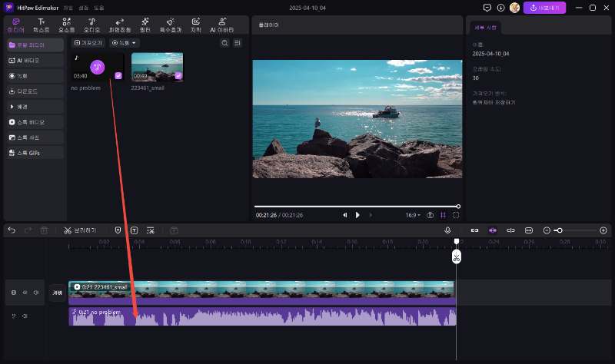
Task: Click the Split scissors button
Action: (80, 230)
